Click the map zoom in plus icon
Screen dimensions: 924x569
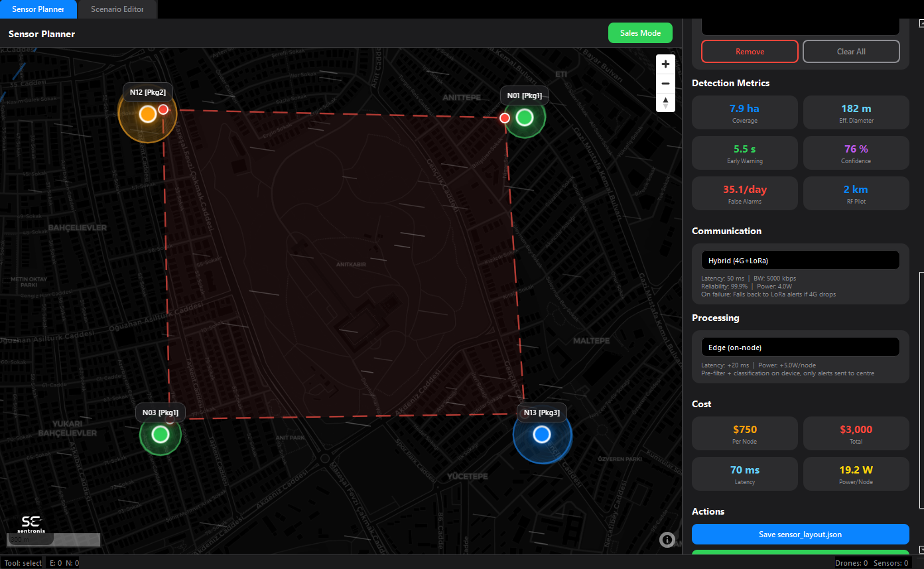tap(665, 64)
